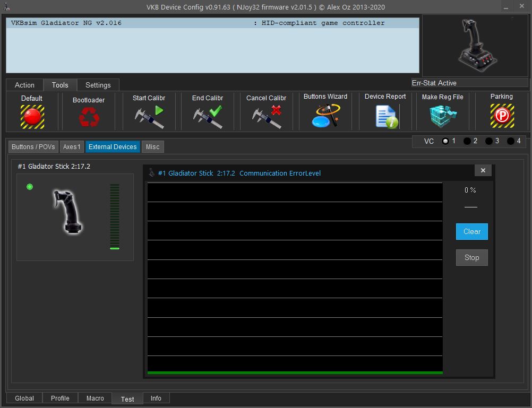Minimize the VKB Device Config window
The width and height of the screenshot is (532, 408).
click(x=505, y=7)
